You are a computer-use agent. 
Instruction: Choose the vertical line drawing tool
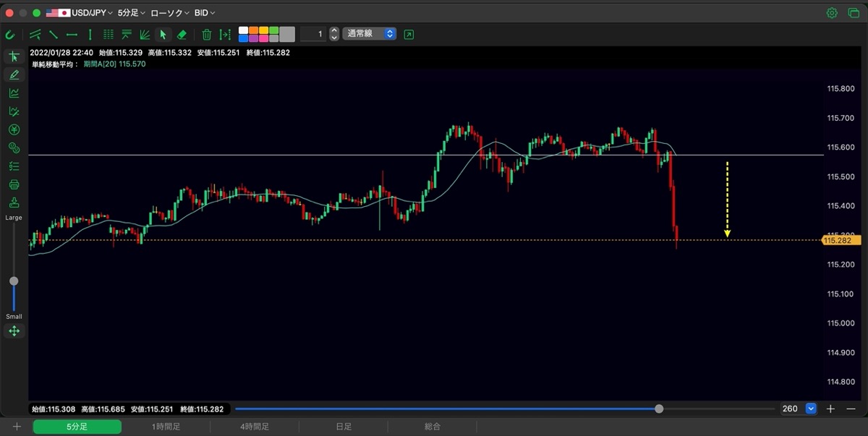[90, 34]
